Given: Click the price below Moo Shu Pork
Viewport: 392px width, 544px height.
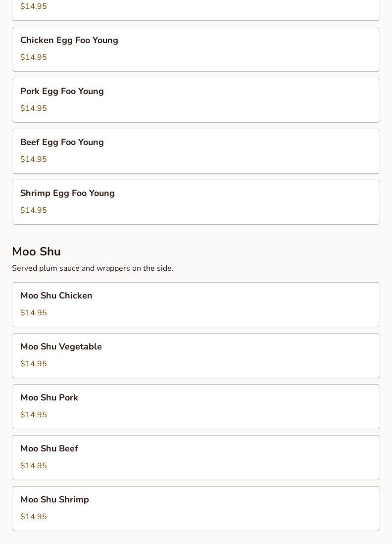Looking at the screenshot, I should point(34,415).
